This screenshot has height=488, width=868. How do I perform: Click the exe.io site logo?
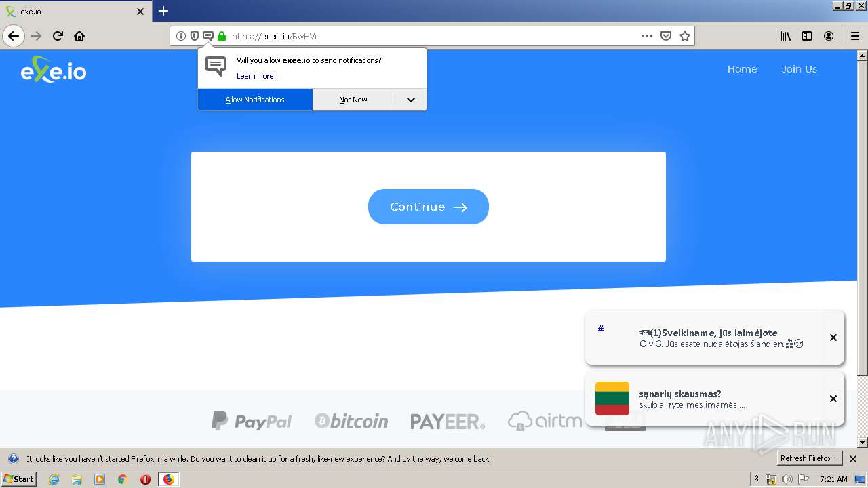point(54,69)
